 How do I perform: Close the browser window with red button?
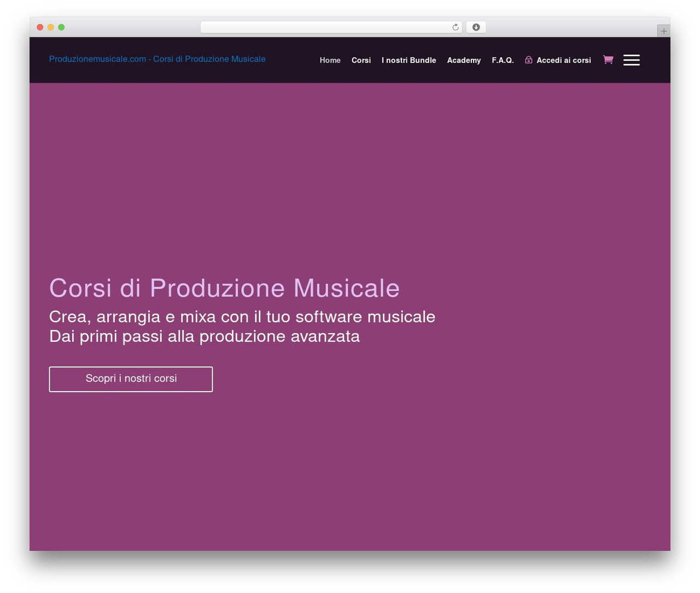point(40,27)
